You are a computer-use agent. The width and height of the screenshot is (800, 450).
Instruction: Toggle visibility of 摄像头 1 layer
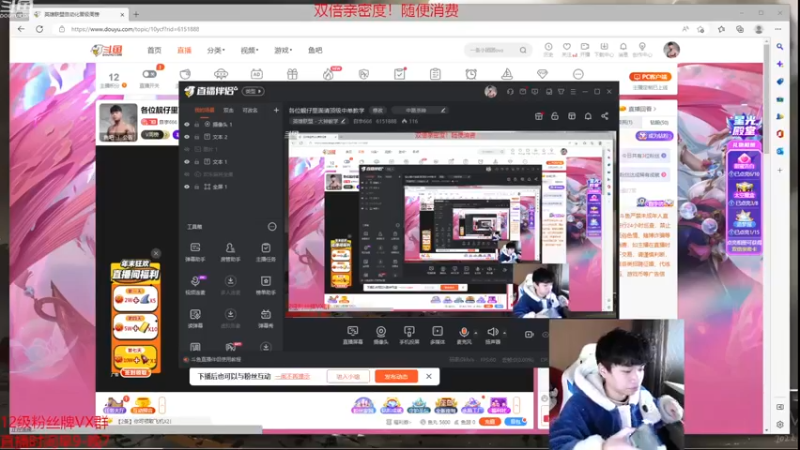(x=187, y=124)
